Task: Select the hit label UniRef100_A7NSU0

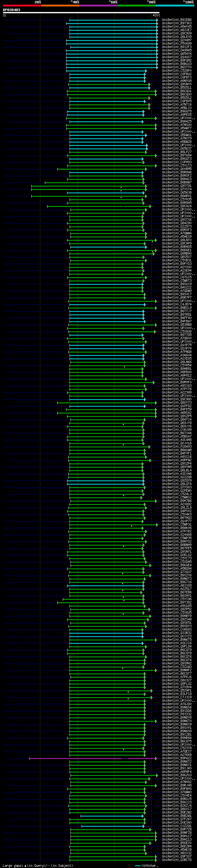Action: tap(177, 125)
